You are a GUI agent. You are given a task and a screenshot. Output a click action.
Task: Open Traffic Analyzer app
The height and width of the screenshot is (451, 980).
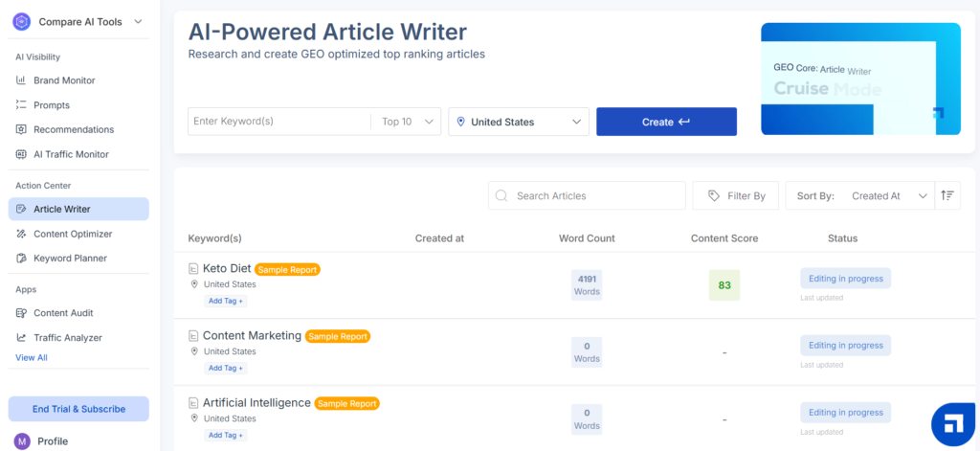[x=68, y=338]
